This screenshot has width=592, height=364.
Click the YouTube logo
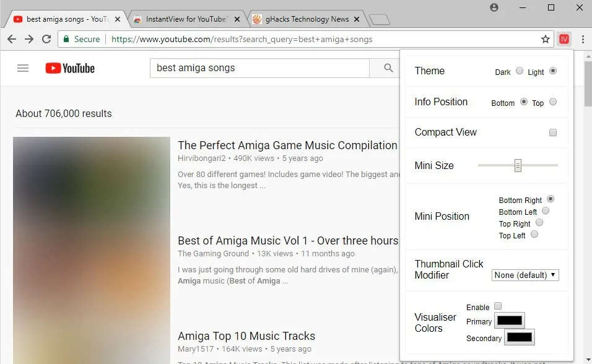(70, 68)
